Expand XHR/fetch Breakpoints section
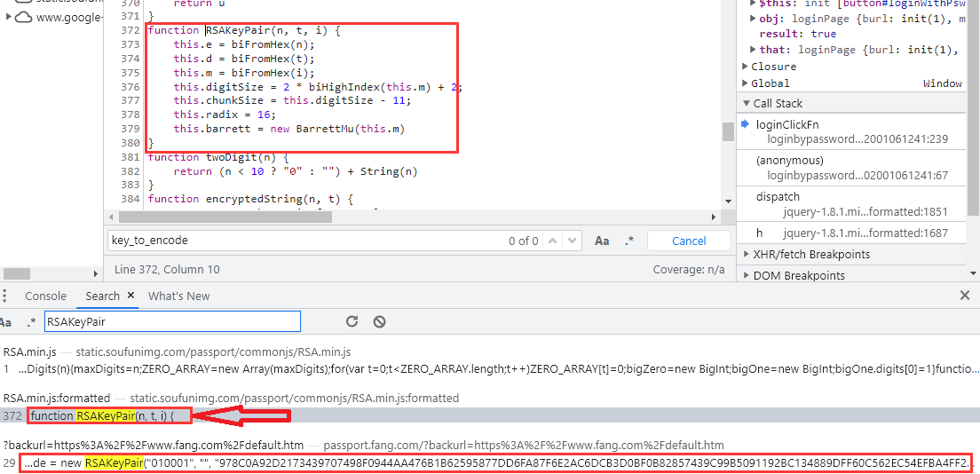Screen dimensions: 980x474 click(746, 255)
